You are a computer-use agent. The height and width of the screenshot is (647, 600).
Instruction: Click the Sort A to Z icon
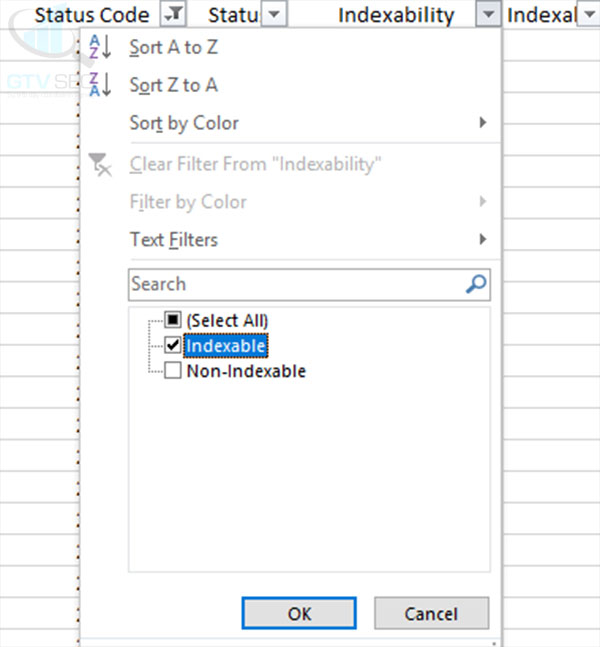[x=101, y=48]
